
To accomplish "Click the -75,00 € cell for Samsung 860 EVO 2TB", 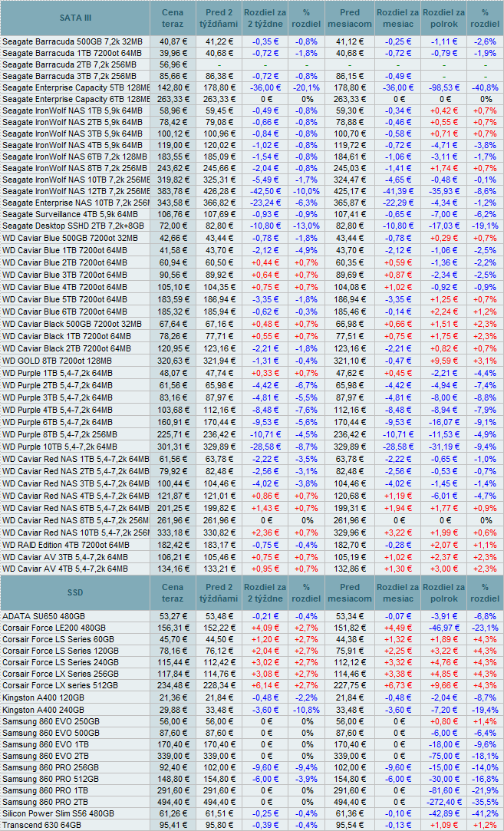I will point(443,757).
